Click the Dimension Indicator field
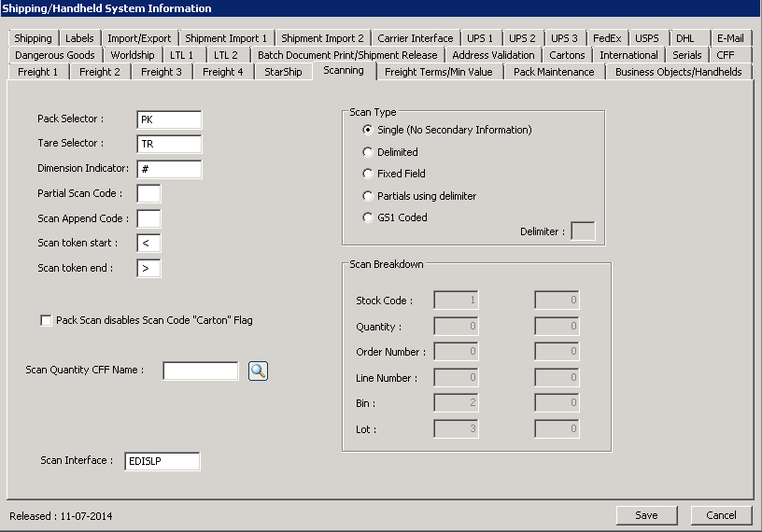The width and height of the screenshot is (762, 532). pyautogui.click(x=168, y=169)
